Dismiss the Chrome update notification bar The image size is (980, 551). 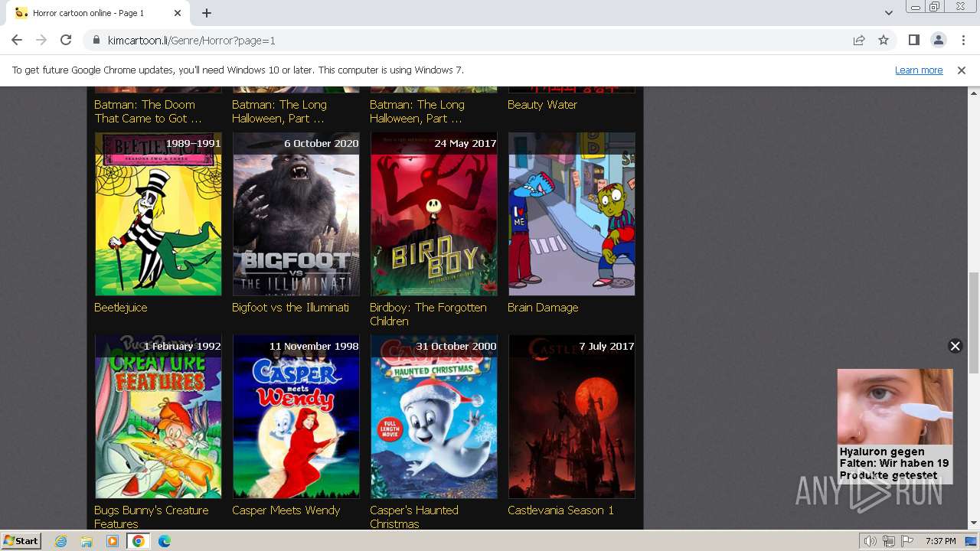[962, 70]
